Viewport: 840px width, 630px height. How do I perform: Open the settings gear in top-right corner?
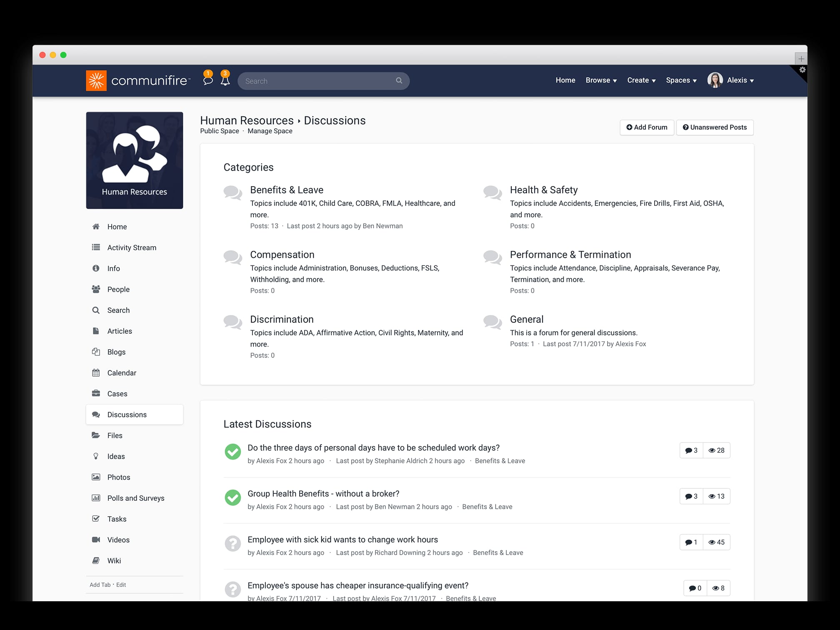point(802,70)
